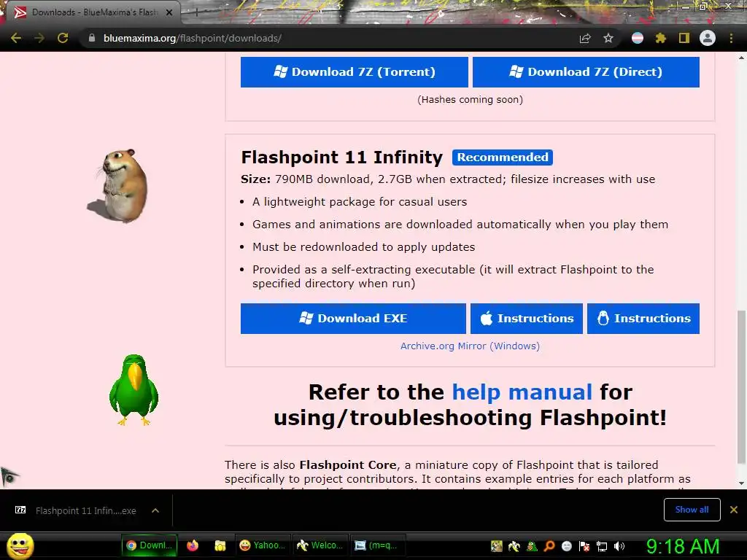Click the round white face tray icon
Viewport: 747px width, 560px height.
click(566, 546)
